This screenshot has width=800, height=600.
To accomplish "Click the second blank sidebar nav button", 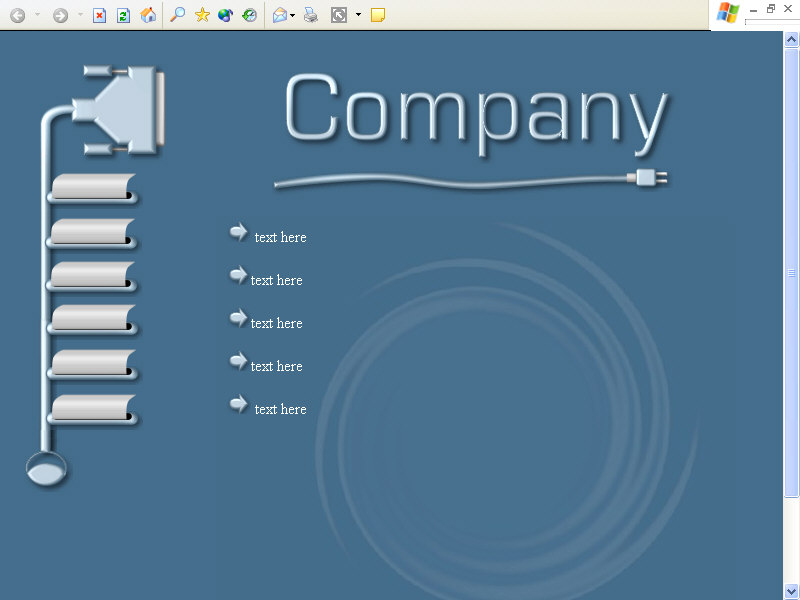I will click(x=92, y=233).
